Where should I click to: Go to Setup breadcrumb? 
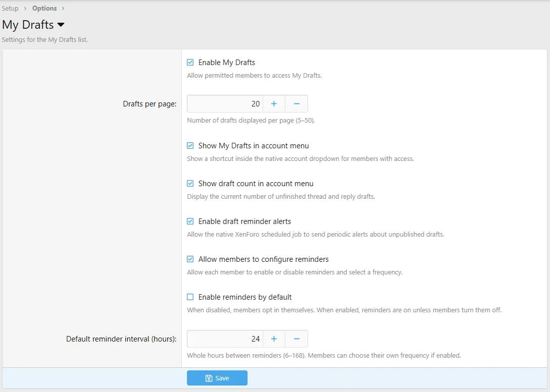pyautogui.click(x=10, y=8)
